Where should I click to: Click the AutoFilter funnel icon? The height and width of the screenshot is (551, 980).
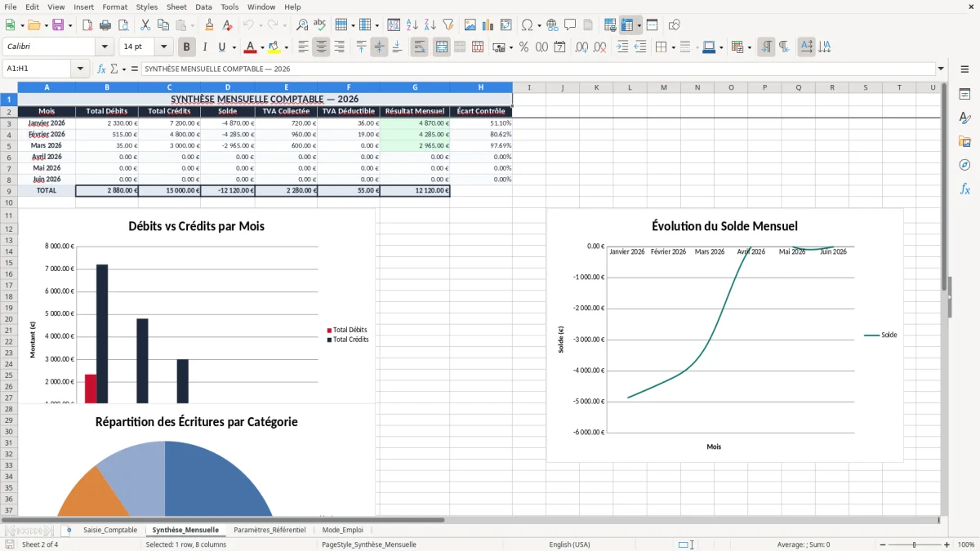[x=448, y=25]
